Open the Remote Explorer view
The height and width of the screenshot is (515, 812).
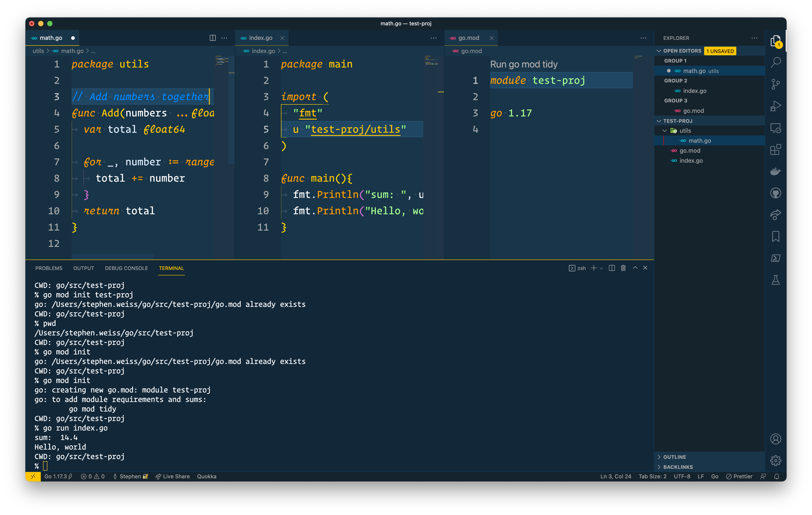(775, 128)
